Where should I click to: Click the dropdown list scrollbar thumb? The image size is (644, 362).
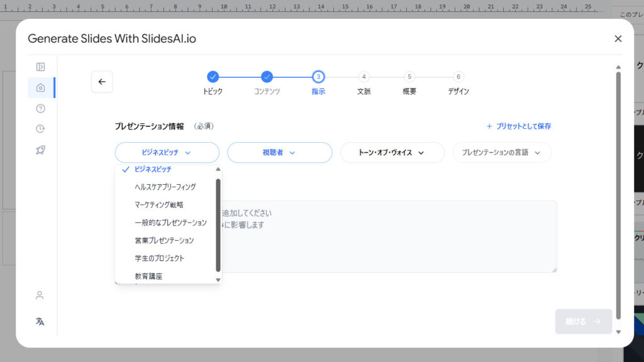tap(218, 226)
